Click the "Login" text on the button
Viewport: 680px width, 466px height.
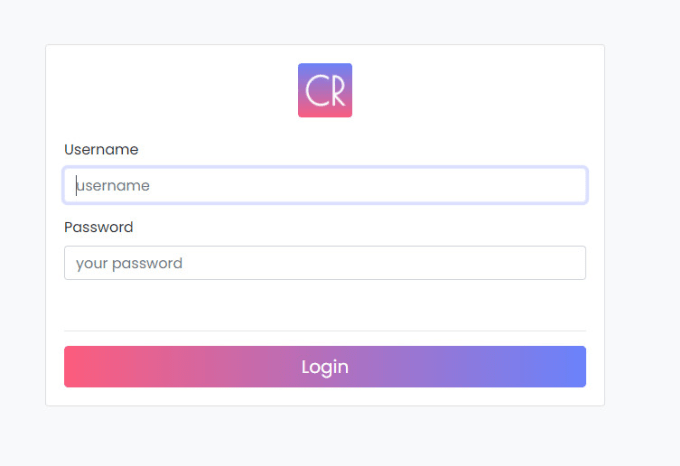pos(325,367)
